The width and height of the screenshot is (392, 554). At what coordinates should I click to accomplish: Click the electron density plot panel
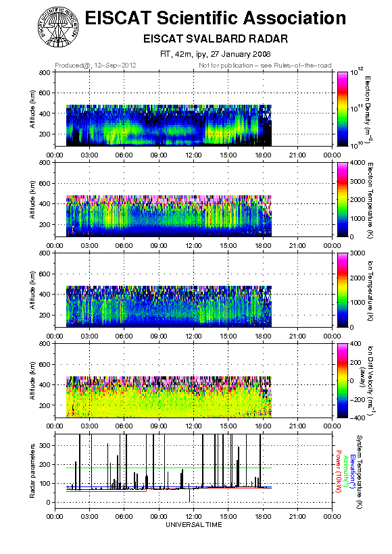pos(193,109)
